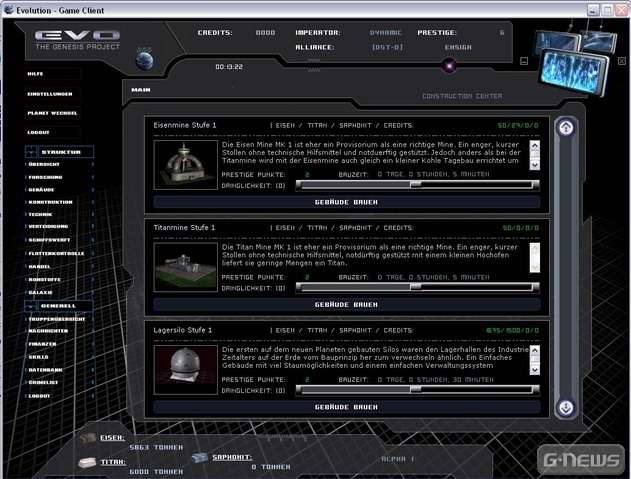Click the EVO Genesis Project logo
Screen dimensions: 631x479
[77, 39]
